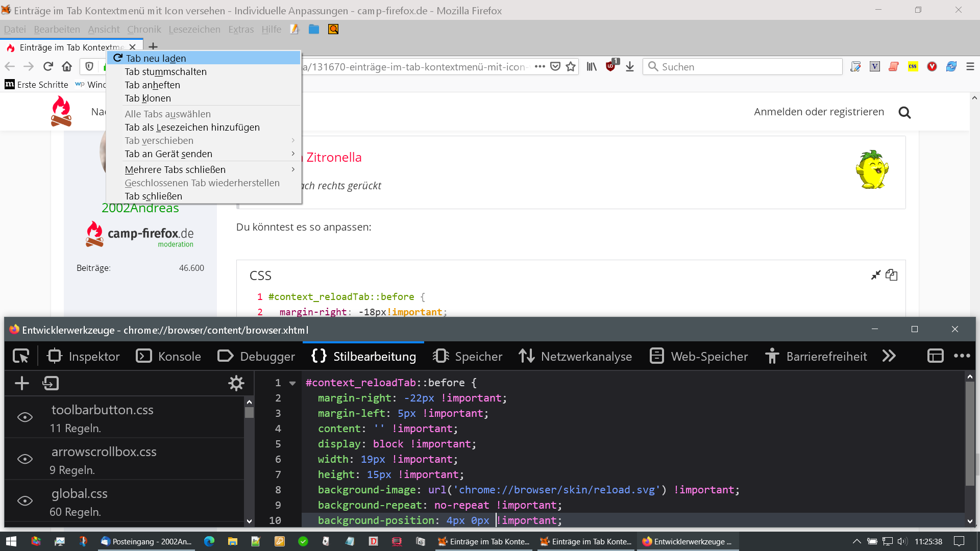Collapse the #context_reloadTab rule fold arrow

pyautogui.click(x=292, y=383)
